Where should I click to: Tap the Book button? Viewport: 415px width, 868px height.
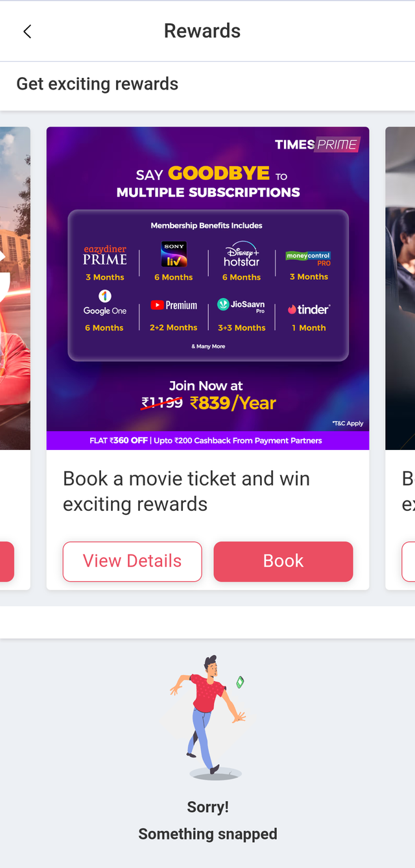283,562
